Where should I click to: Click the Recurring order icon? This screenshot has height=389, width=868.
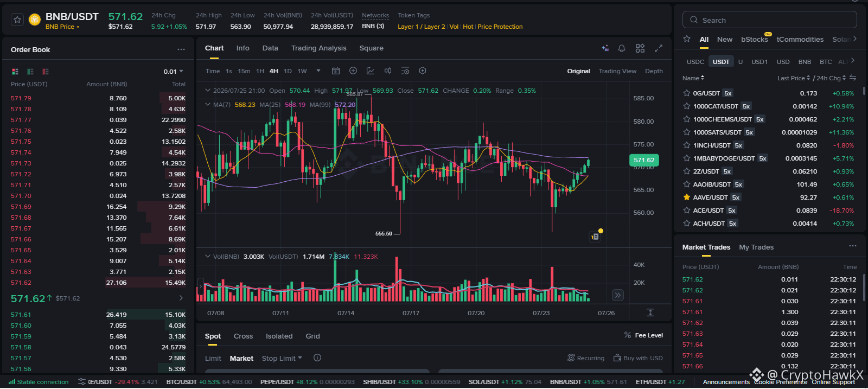coord(571,358)
